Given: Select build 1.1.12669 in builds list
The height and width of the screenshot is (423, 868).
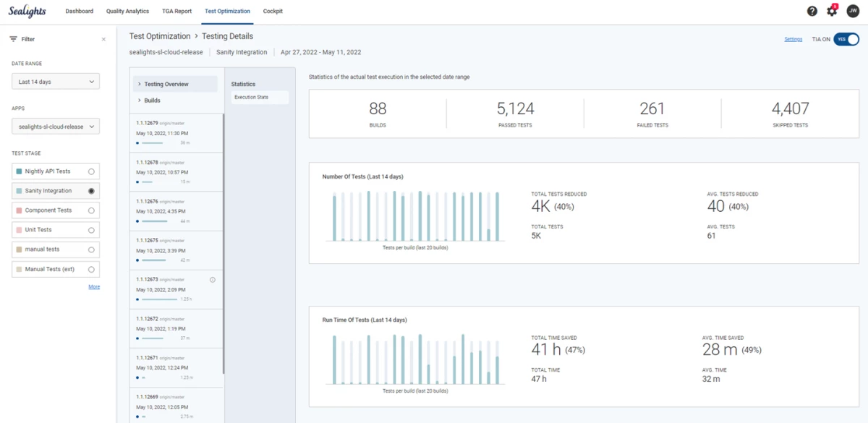Looking at the screenshot, I should tap(176, 405).
